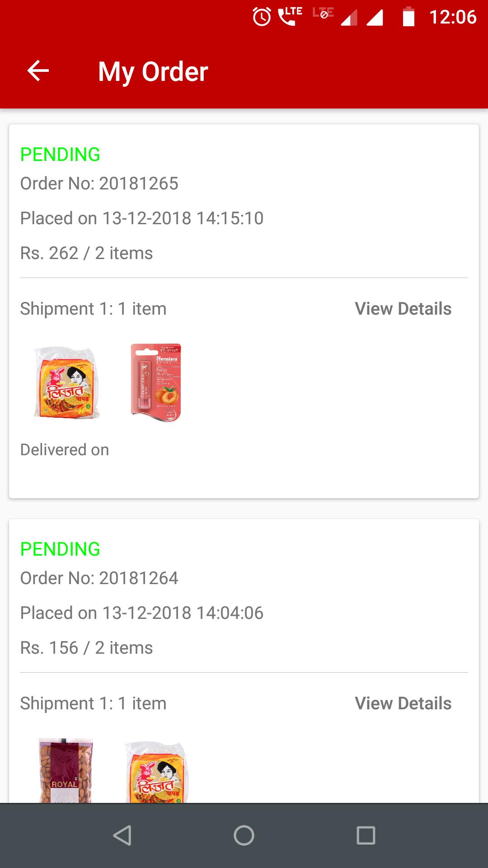
Task: Tap the full-strength signal icon
Action: 375,18
